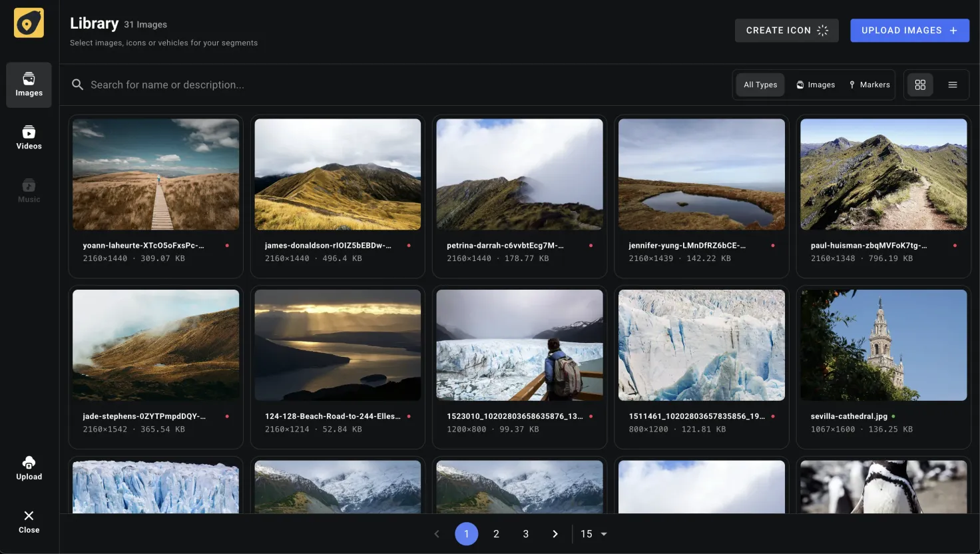This screenshot has width=980, height=554.
Task: Click the red status dot of paul-huisman
Action: pyautogui.click(x=955, y=246)
